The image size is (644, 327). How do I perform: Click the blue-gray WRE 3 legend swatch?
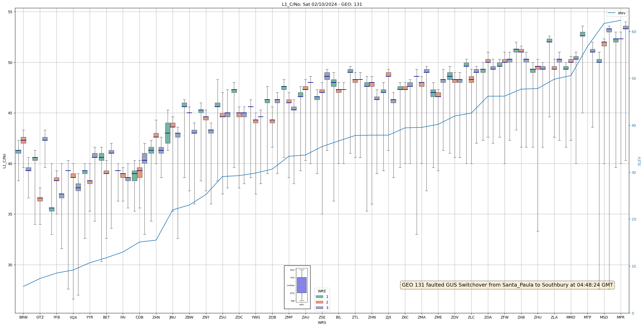319,308
